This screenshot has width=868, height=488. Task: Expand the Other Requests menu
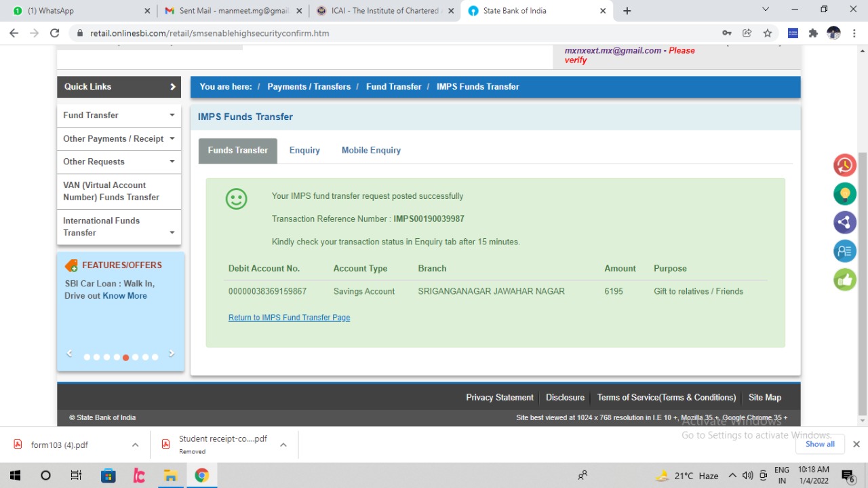(119, 162)
